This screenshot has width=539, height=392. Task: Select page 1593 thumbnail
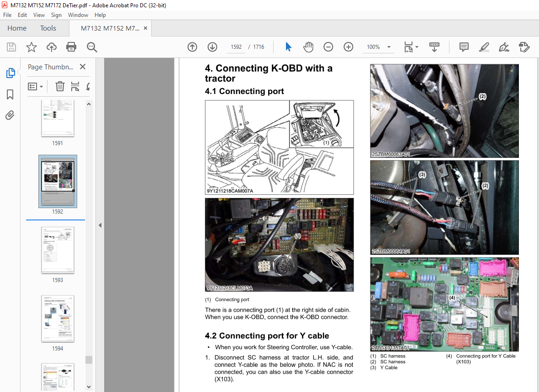click(58, 250)
